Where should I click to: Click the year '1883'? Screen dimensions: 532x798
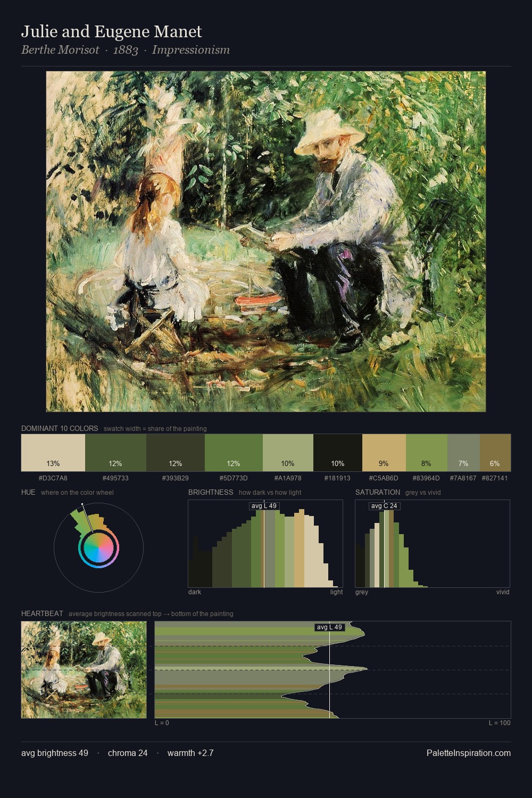tap(126, 50)
